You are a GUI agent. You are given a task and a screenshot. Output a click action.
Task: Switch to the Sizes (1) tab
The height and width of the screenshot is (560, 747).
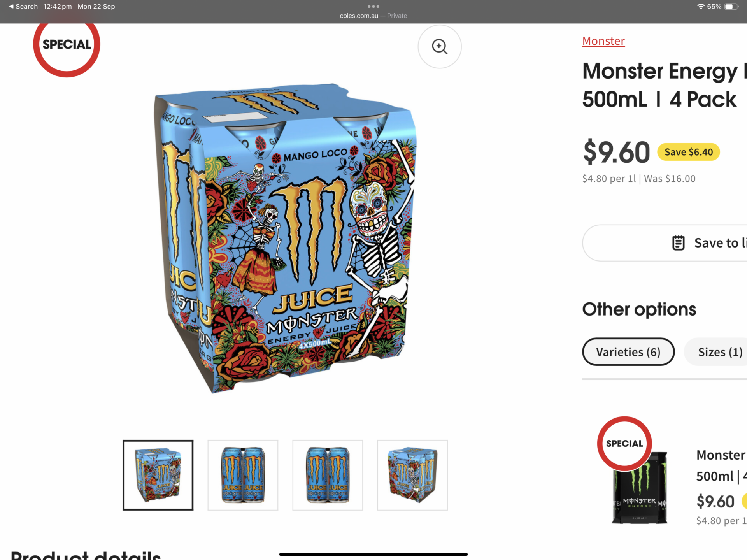720,352
